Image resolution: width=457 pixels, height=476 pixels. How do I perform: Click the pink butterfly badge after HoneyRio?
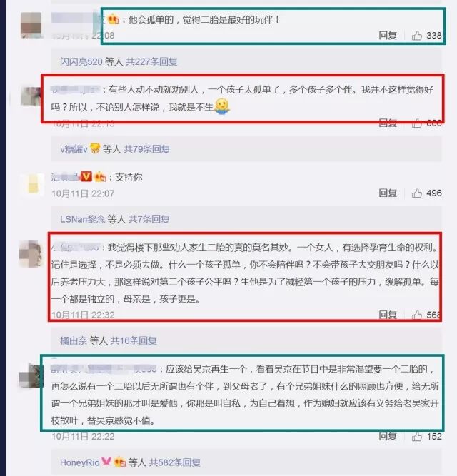[x=106, y=462]
